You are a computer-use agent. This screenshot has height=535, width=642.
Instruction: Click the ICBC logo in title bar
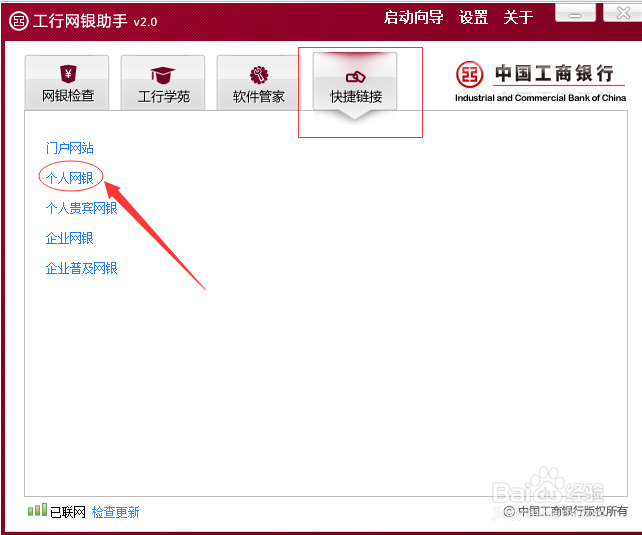pyautogui.click(x=19, y=20)
